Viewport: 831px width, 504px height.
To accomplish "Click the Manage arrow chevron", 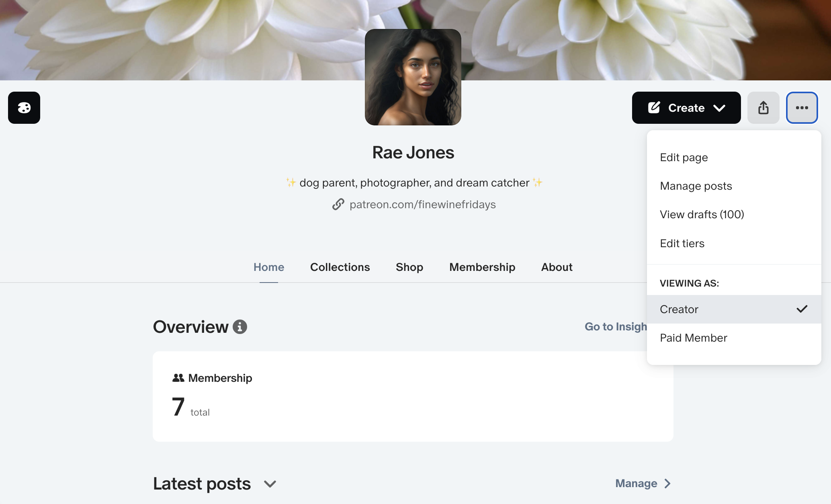I will pyautogui.click(x=667, y=484).
